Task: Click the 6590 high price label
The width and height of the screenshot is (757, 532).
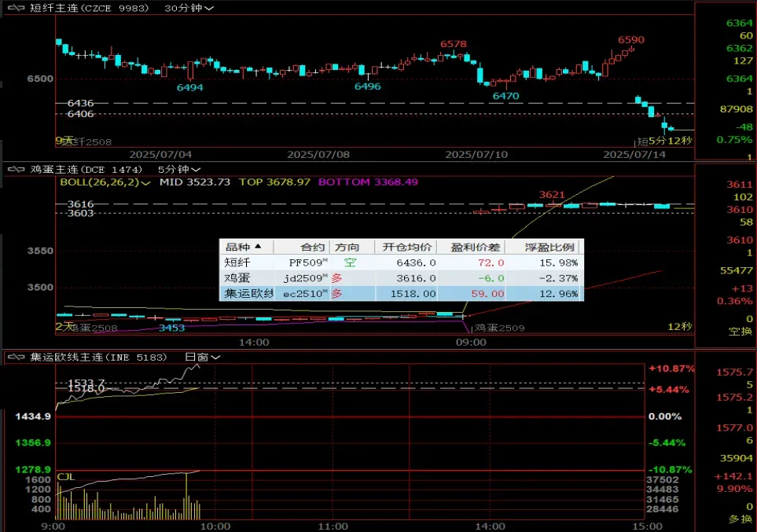Action: tap(631, 39)
